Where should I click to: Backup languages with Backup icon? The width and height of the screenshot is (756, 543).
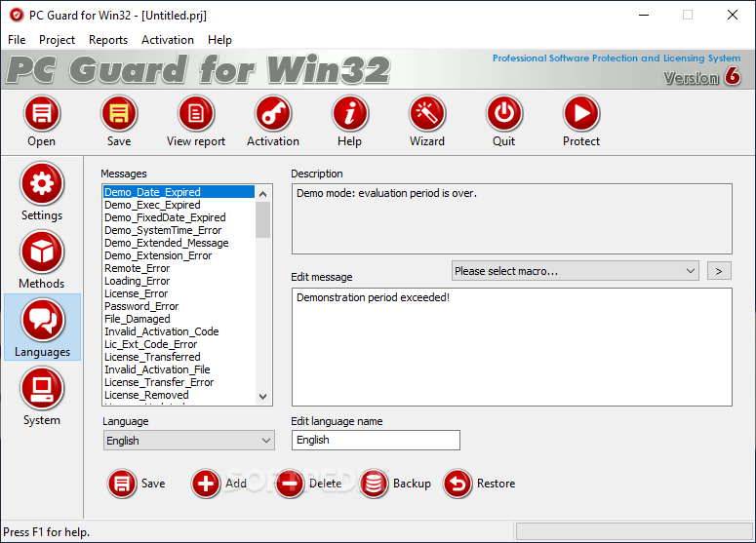click(374, 484)
